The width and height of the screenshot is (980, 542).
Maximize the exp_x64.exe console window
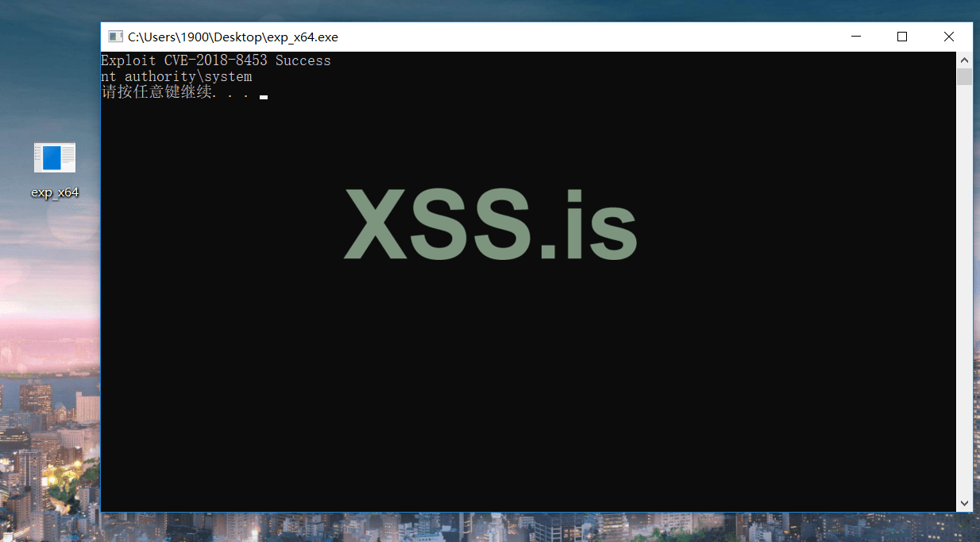[902, 37]
